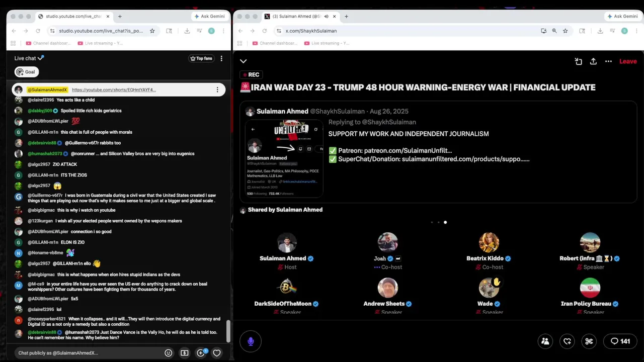Go back in the YouTube Studio window

14,31
